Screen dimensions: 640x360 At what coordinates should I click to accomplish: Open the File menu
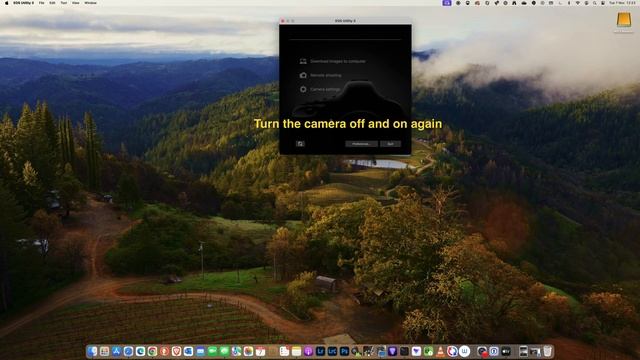42,3
